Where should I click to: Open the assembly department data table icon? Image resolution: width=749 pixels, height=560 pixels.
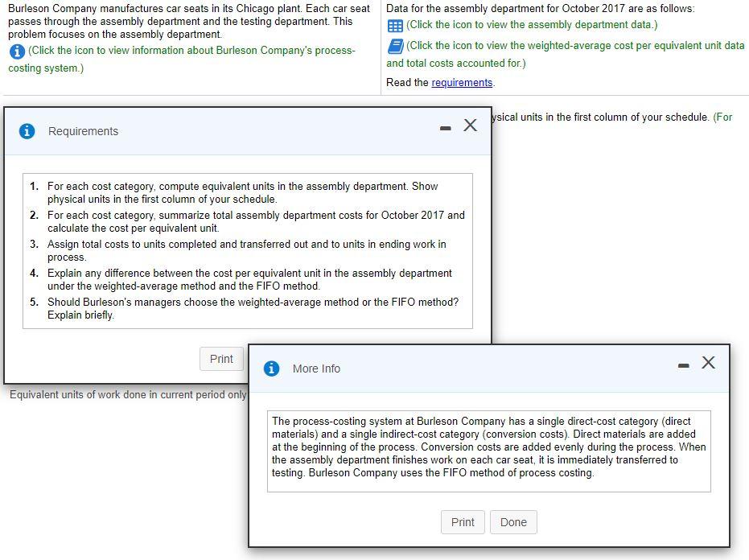point(395,26)
